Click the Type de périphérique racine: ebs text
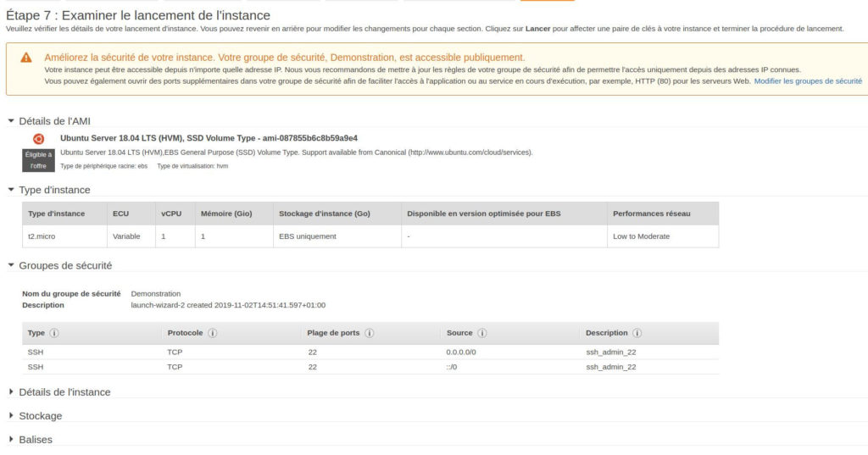The width and height of the screenshot is (868, 455). coord(103,166)
